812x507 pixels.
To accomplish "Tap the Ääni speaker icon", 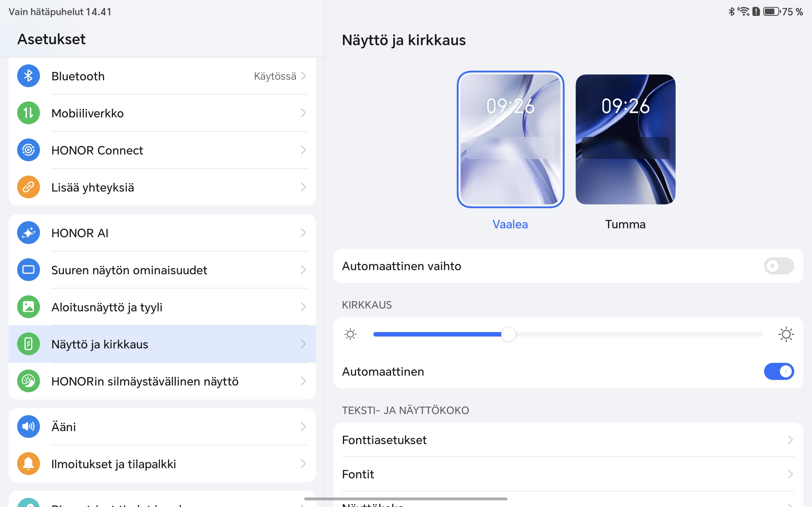I will [x=29, y=427].
